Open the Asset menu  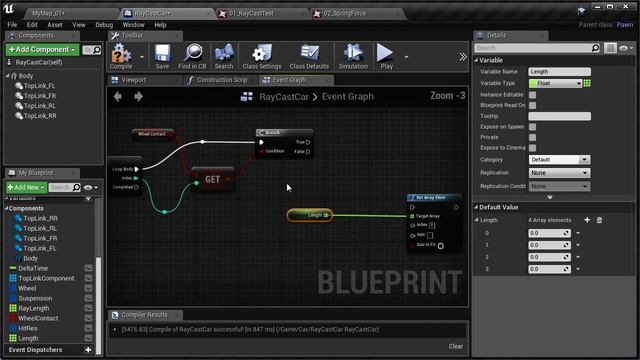click(55, 24)
